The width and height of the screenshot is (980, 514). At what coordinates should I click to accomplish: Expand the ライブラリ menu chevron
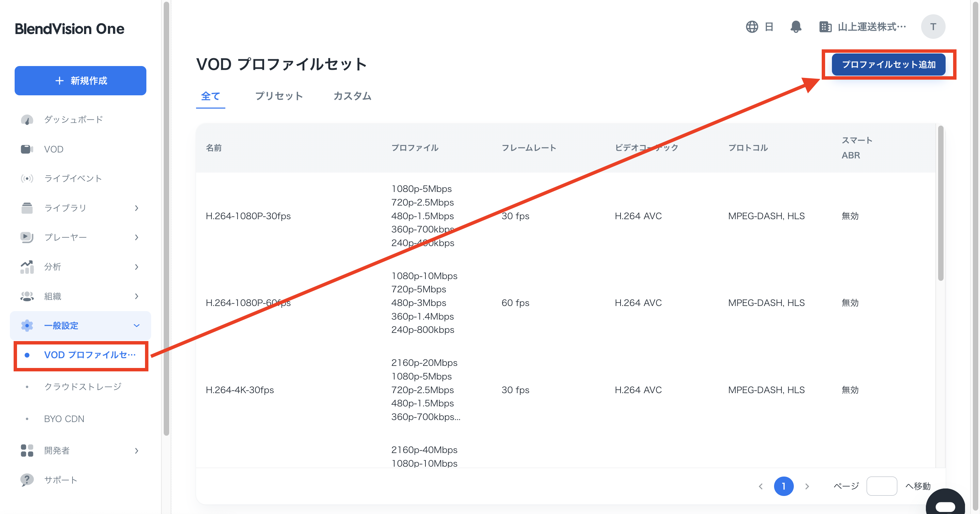pyautogui.click(x=136, y=208)
